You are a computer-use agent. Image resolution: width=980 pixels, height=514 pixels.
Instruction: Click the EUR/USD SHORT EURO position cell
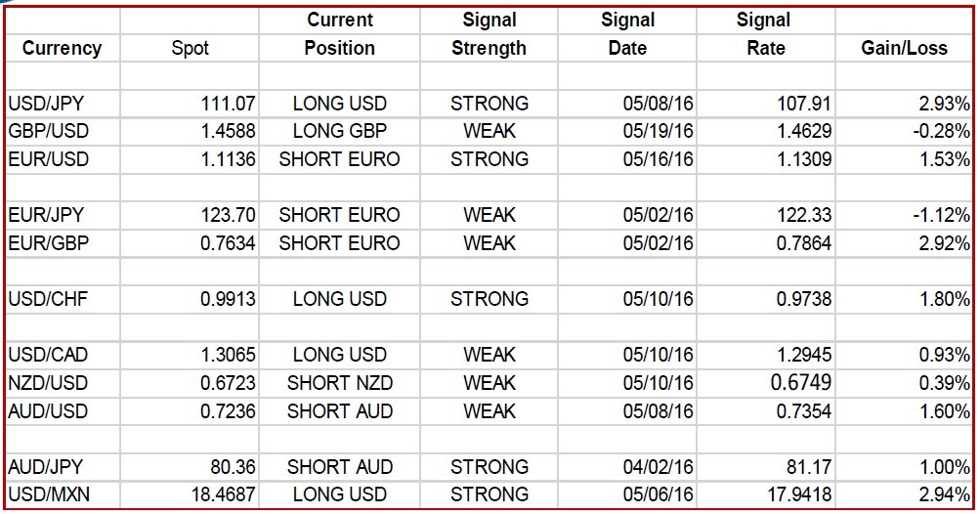339,159
